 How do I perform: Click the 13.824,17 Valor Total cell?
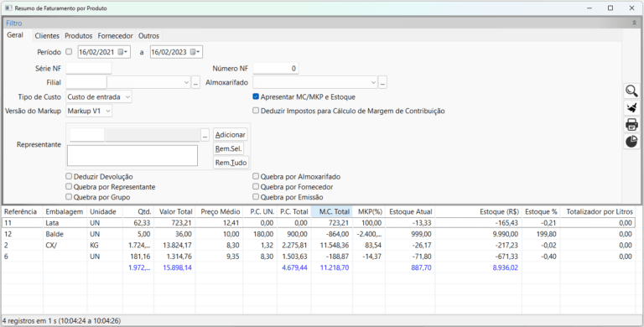[x=175, y=245]
